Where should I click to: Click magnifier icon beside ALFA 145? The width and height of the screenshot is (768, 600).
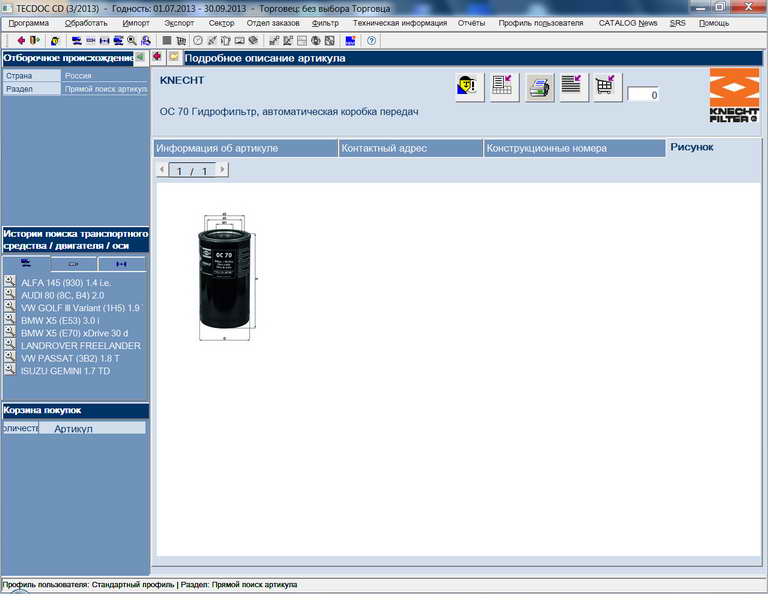(10, 282)
